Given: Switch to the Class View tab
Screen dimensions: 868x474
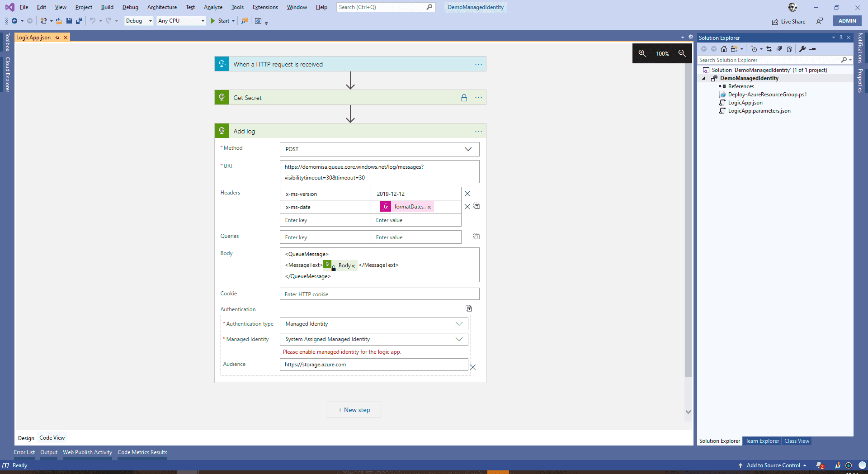Looking at the screenshot, I should point(797,441).
